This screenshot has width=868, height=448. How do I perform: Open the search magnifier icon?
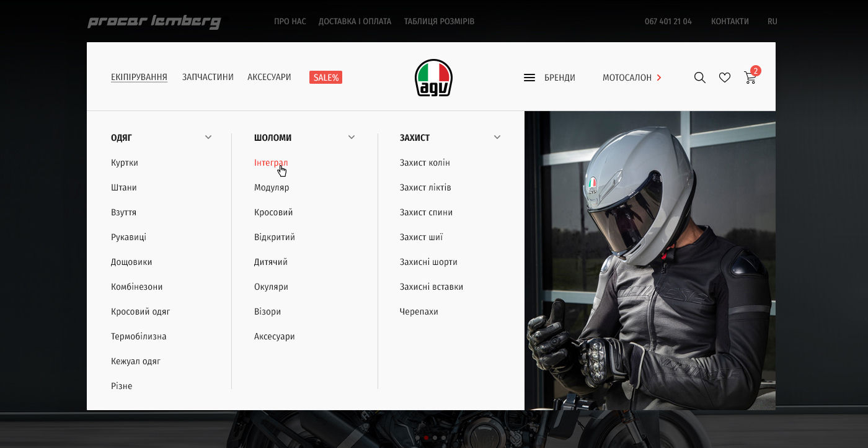pyautogui.click(x=699, y=78)
